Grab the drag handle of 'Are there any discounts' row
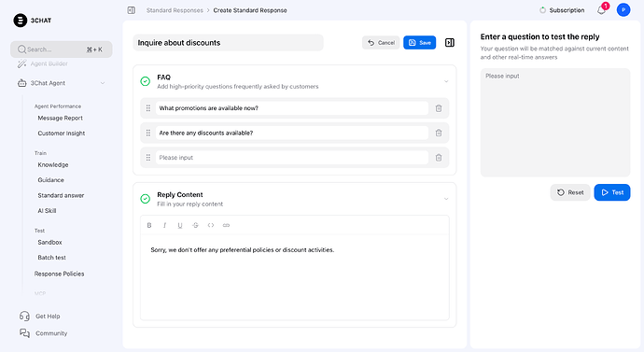Image resolution: width=644 pixels, height=352 pixels. [x=148, y=133]
